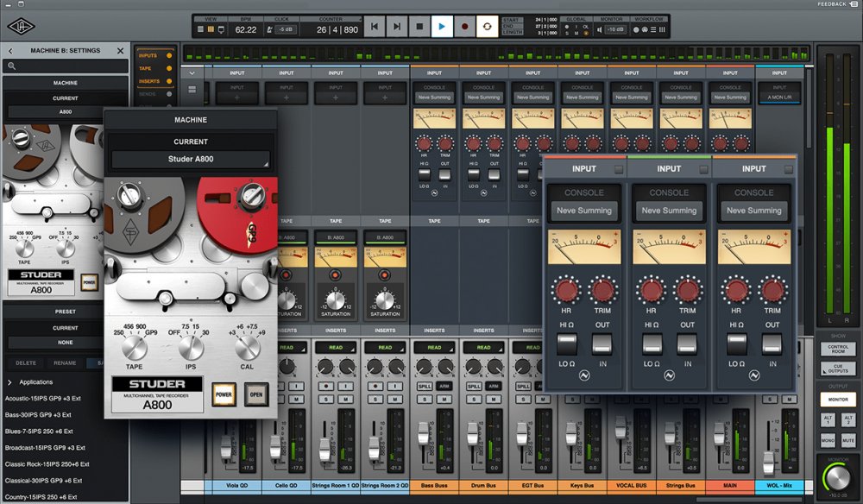Viewport: 863px width, 504px height.
Task: Click the monitor speaker icon in transport
Action: (601, 29)
